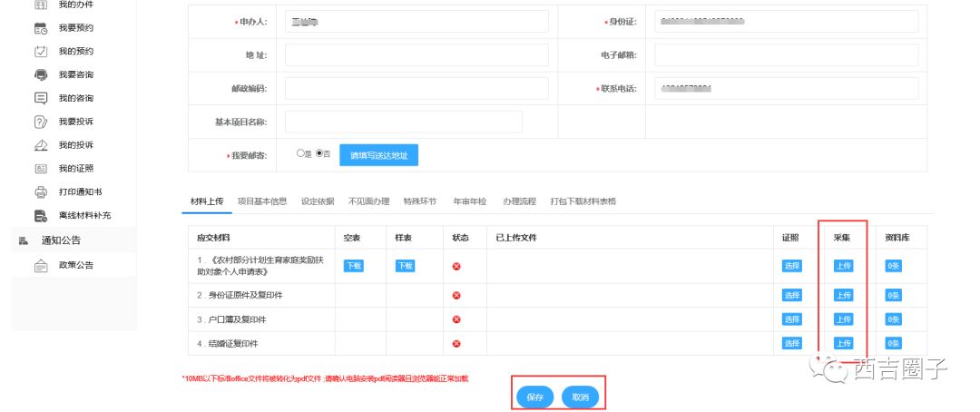Viewport: 980px width, 412px height.
Task: Upload file for 身份证原件及复印件
Action: click(x=843, y=295)
